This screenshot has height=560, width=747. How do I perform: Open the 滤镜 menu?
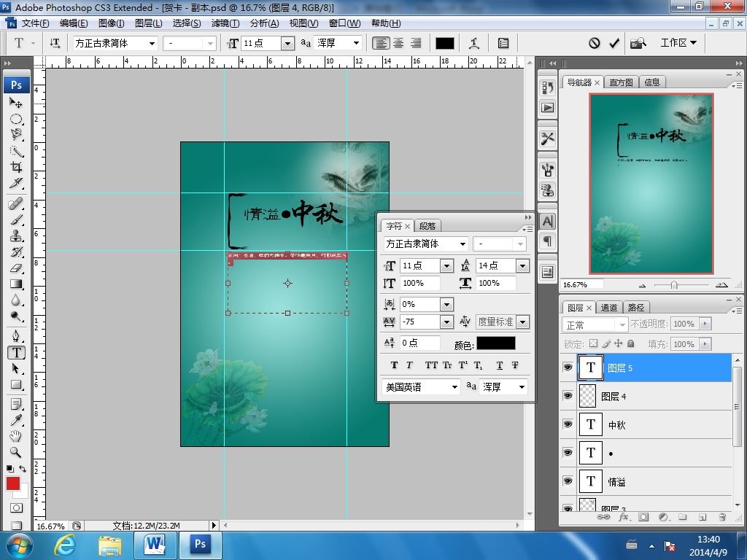pos(225,23)
